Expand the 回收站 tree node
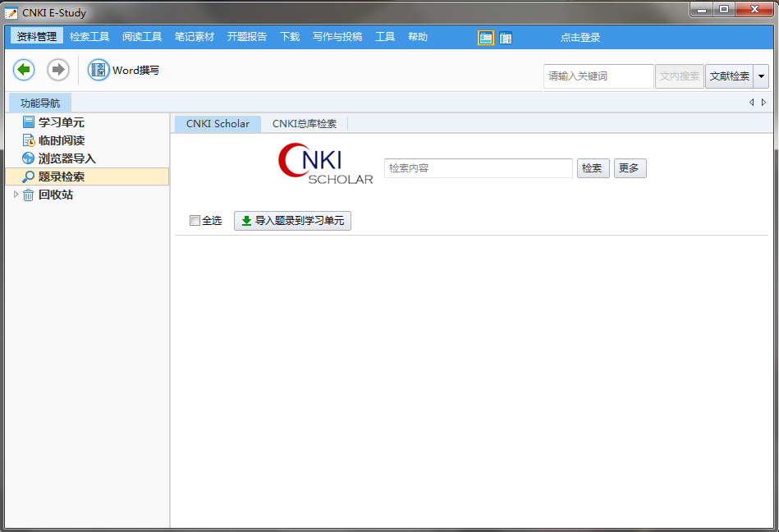Screen dimensions: 779x532 click(16, 195)
